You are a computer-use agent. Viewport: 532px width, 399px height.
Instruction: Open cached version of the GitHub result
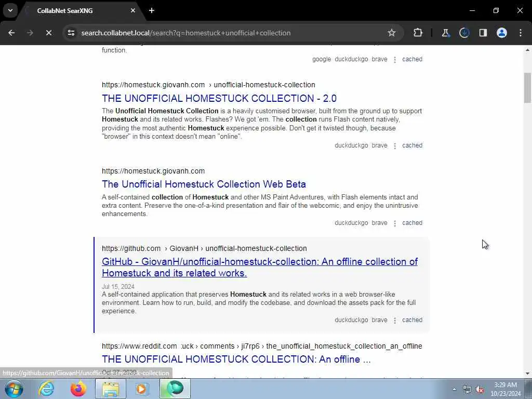click(x=412, y=320)
